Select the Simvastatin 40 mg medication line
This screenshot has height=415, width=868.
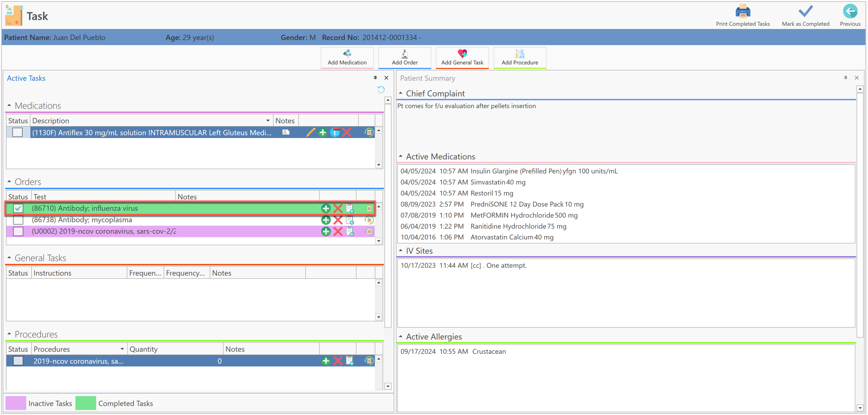pos(498,182)
